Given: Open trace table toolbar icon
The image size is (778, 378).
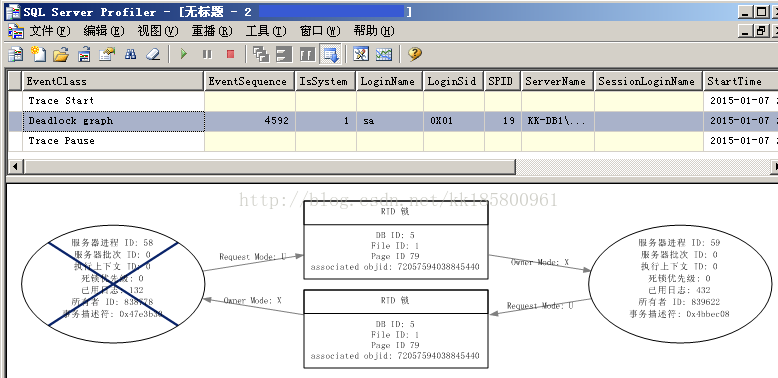Looking at the screenshot, I should point(85,54).
